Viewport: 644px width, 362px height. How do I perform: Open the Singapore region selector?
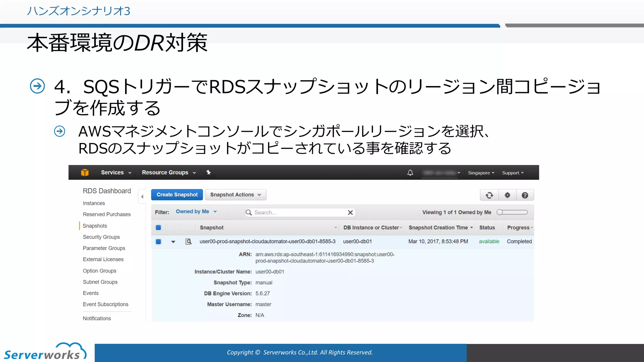coord(481,173)
